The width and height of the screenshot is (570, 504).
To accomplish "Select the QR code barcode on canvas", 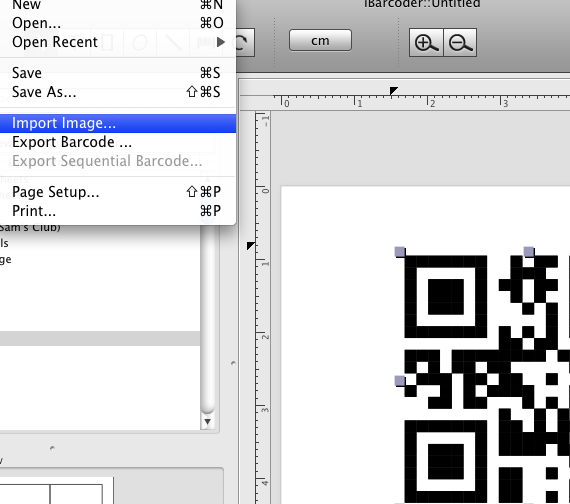I will (x=487, y=380).
